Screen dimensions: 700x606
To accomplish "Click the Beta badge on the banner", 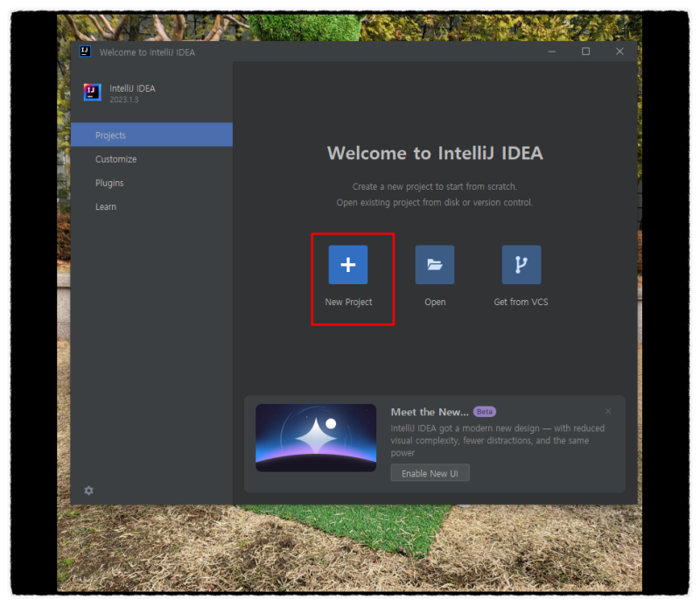I will [486, 411].
